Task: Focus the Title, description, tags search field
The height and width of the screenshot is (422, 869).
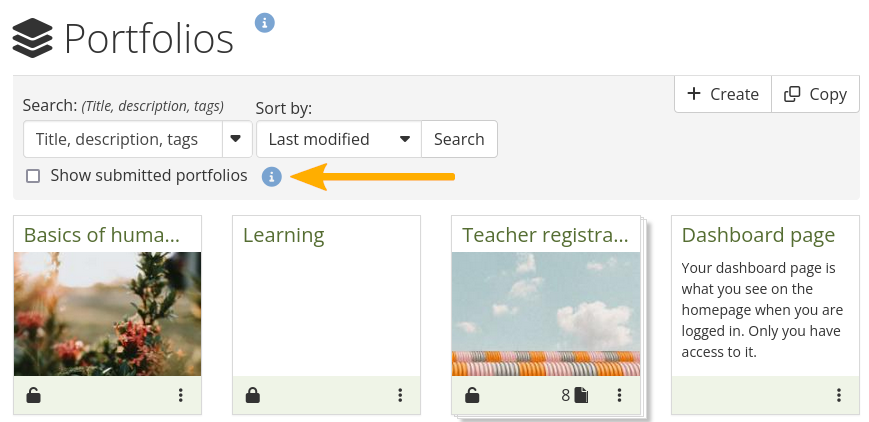Action: (x=122, y=139)
